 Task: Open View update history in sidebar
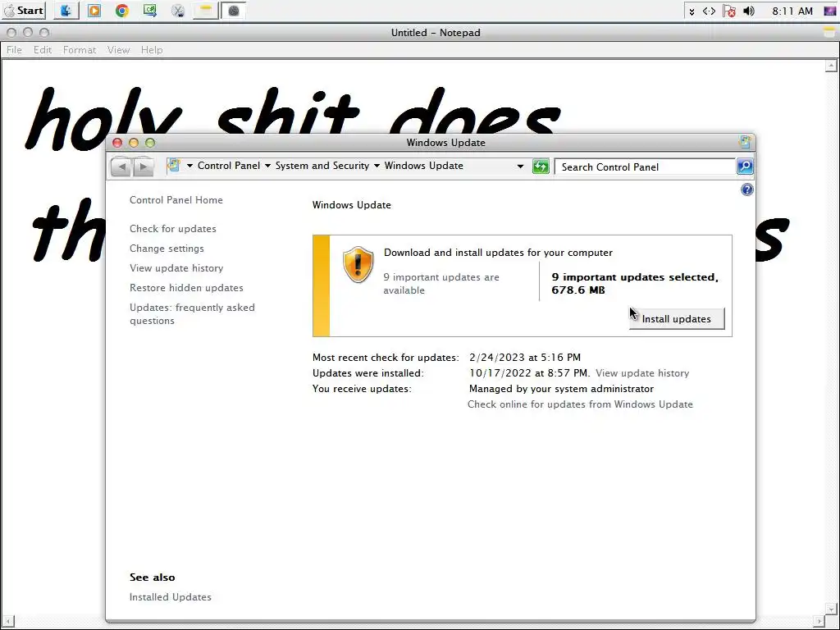(176, 268)
